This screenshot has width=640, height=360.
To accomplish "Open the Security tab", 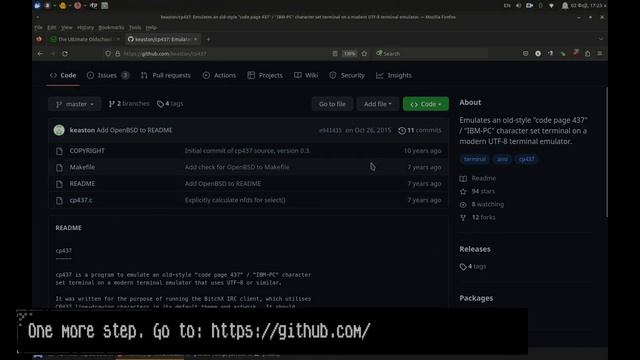I will 347,75.
